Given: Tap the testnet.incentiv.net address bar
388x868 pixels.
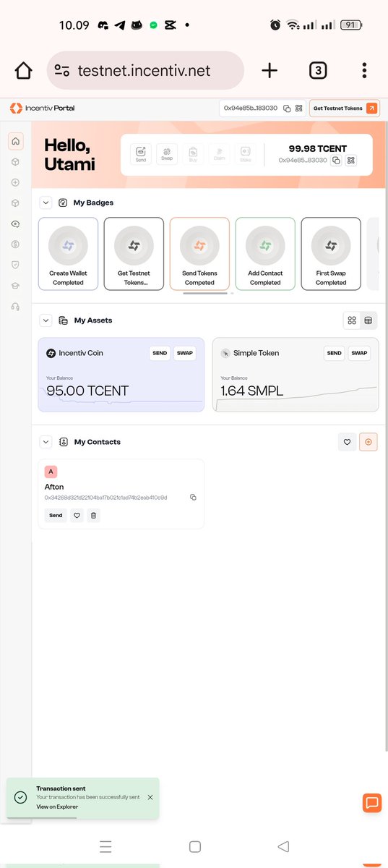Looking at the screenshot, I should point(145,70).
